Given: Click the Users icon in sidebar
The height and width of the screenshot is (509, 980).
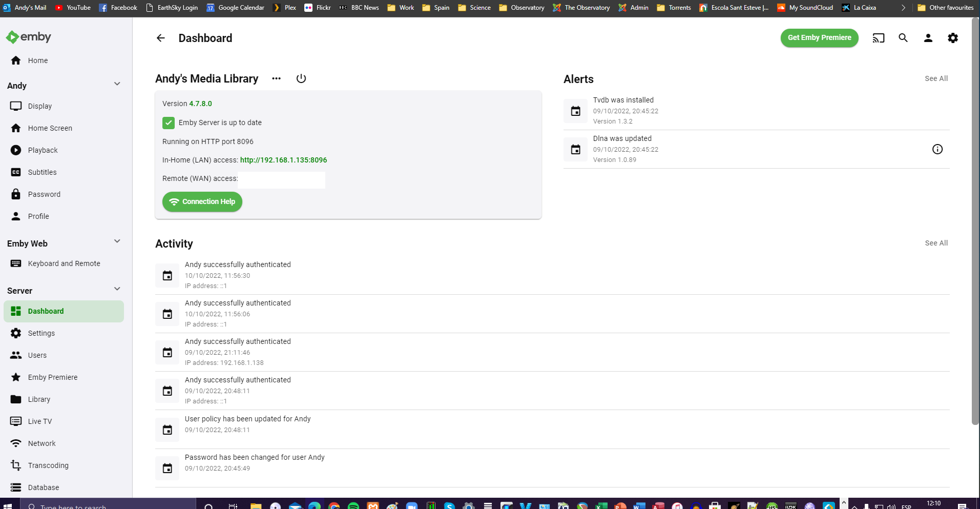Looking at the screenshot, I should [16, 355].
